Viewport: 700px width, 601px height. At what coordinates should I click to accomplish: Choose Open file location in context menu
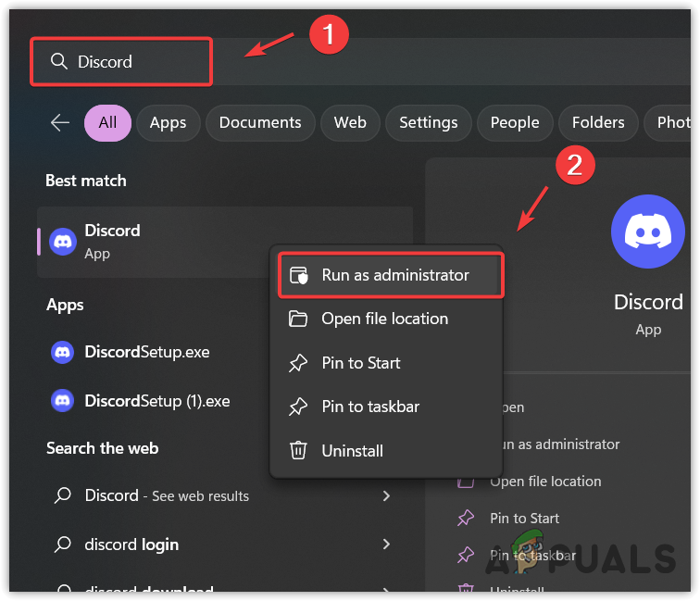coord(387,319)
